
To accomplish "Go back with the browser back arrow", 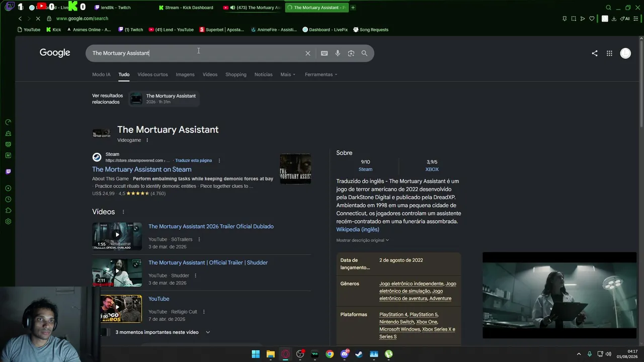I will coord(20,19).
